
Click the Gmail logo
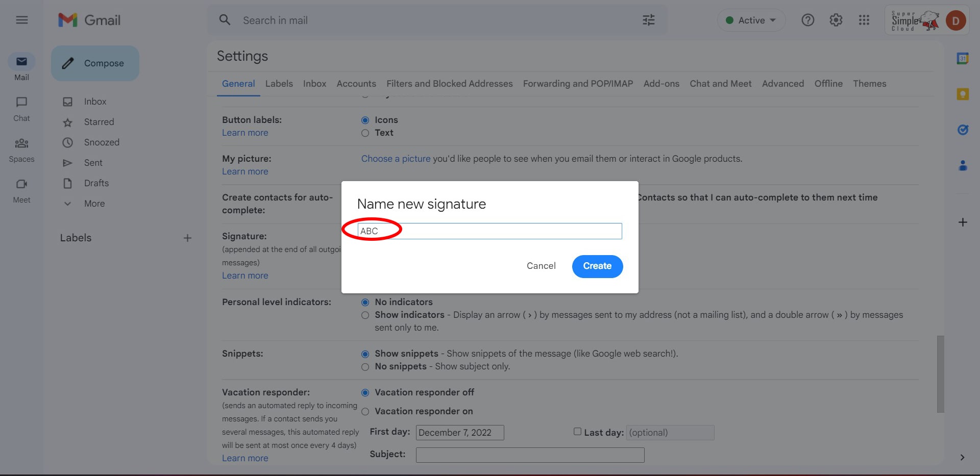coord(89,20)
